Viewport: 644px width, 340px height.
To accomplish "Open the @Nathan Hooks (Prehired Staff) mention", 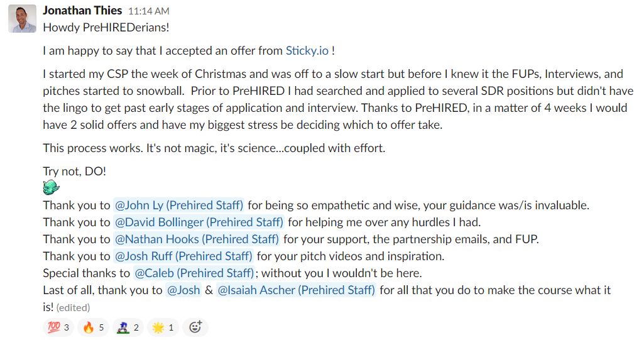I will pos(196,239).
